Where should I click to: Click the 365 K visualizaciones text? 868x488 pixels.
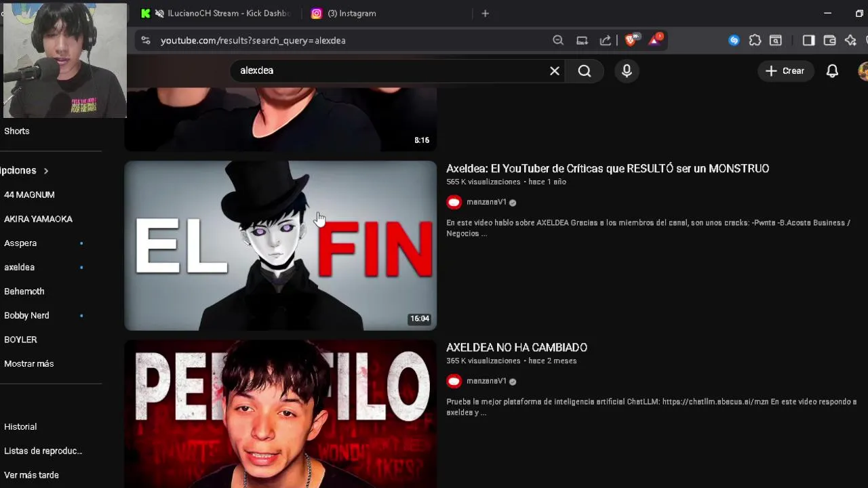[484, 361]
